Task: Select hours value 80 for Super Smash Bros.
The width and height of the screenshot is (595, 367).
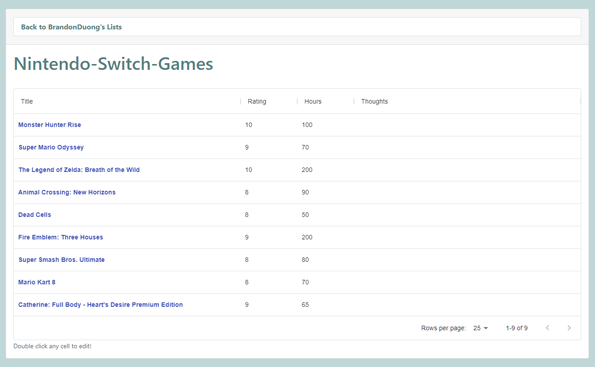Action: coord(305,260)
